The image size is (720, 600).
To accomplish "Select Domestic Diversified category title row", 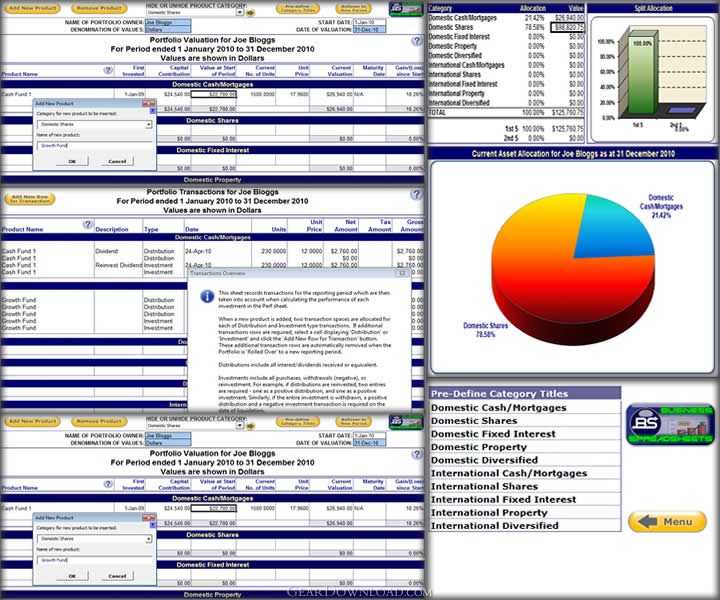I will tap(525, 460).
